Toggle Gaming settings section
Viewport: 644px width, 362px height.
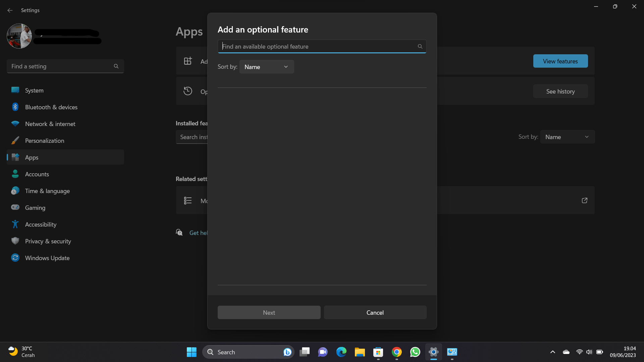pos(35,207)
